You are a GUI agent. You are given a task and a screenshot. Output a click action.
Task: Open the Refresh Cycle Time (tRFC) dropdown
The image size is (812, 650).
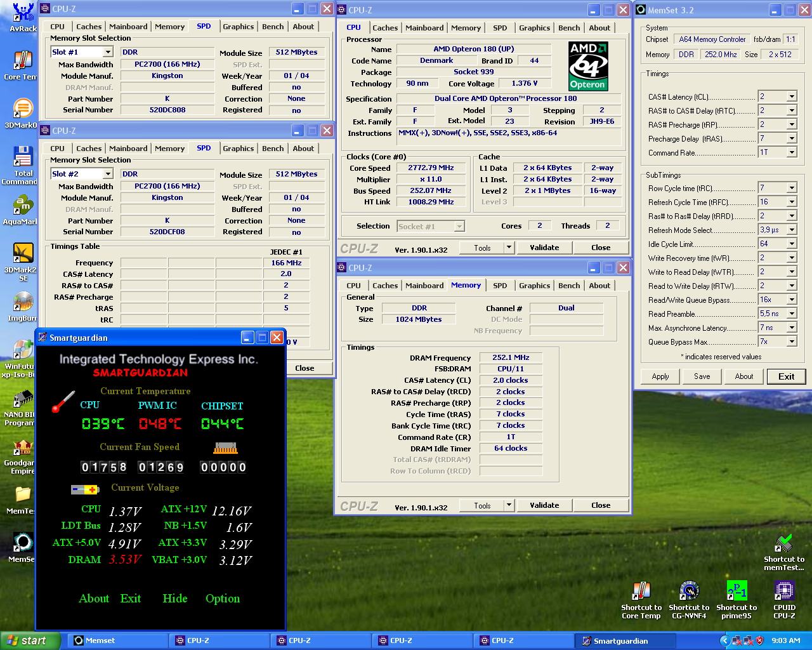pyautogui.click(x=791, y=202)
